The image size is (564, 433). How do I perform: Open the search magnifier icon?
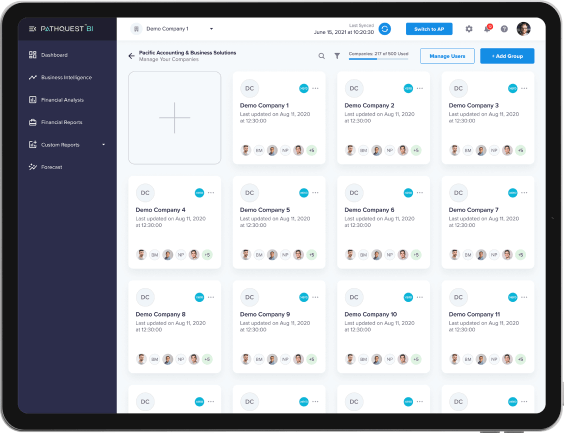coord(322,56)
